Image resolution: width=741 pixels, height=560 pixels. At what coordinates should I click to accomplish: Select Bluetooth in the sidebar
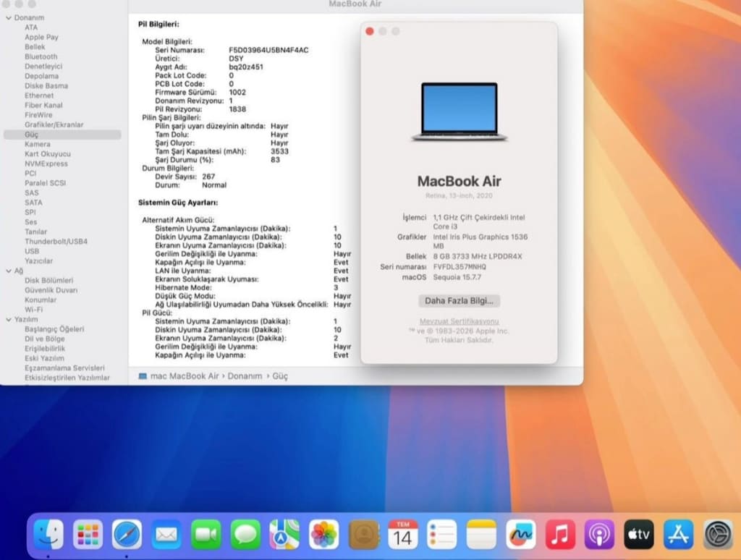(x=41, y=56)
